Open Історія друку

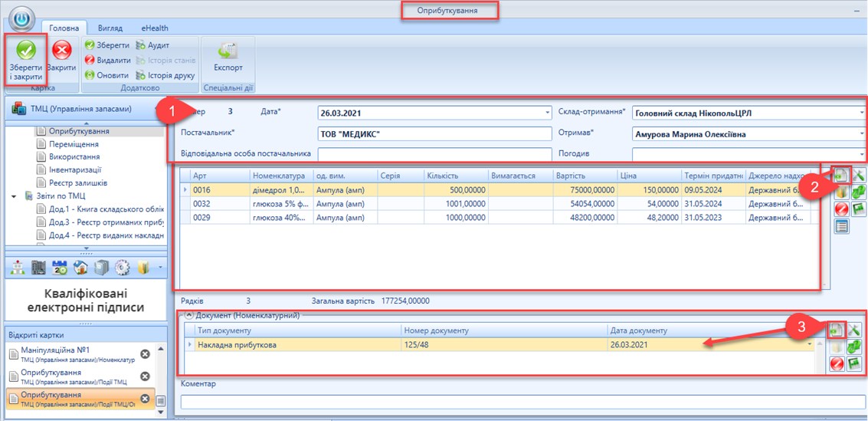(x=165, y=75)
